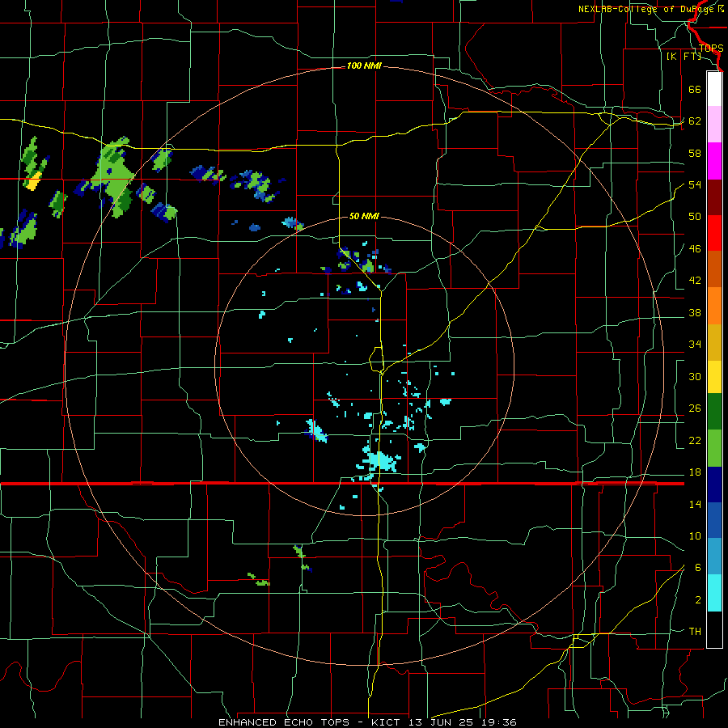The height and width of the screenshot is (728, 728).
Task: Click the legend value "62"
Action: coord(695,121)
